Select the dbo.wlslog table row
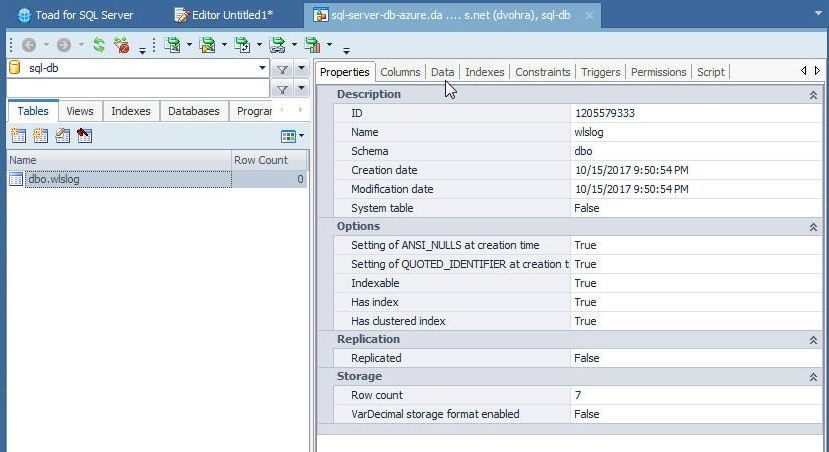Viewport: 829px width, 452px height. pyautogui.click(x=157, y=179)
